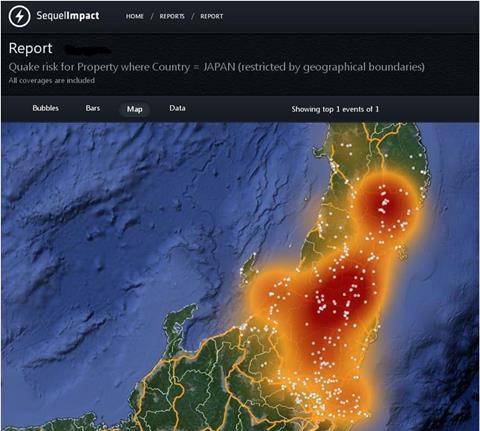Select the Map view tab
Viewport: 480px width, 431px height.
135,109
